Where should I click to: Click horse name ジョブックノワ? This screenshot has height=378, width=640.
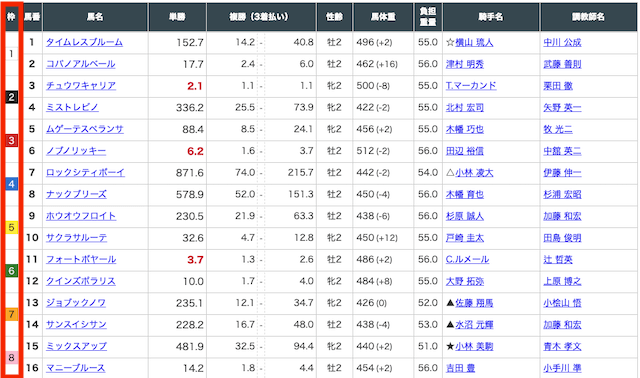pyautogui.click(x=76, y=303)
